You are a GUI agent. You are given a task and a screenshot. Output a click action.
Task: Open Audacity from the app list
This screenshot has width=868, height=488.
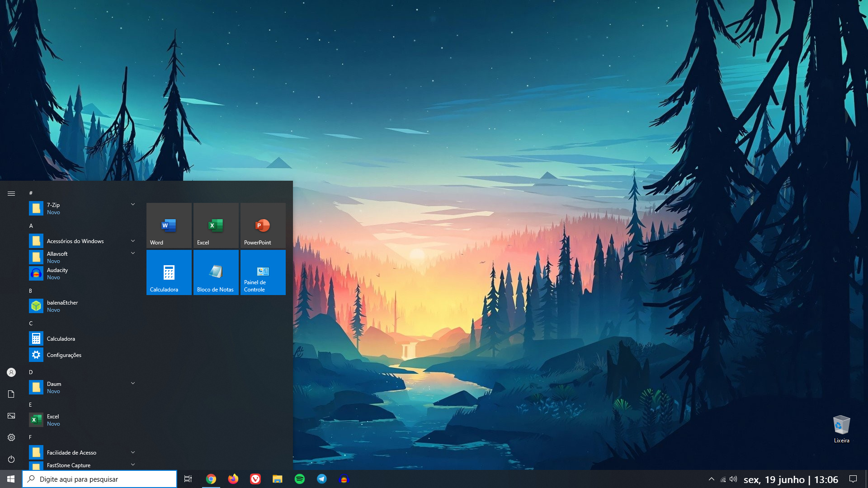click(57, 273)
